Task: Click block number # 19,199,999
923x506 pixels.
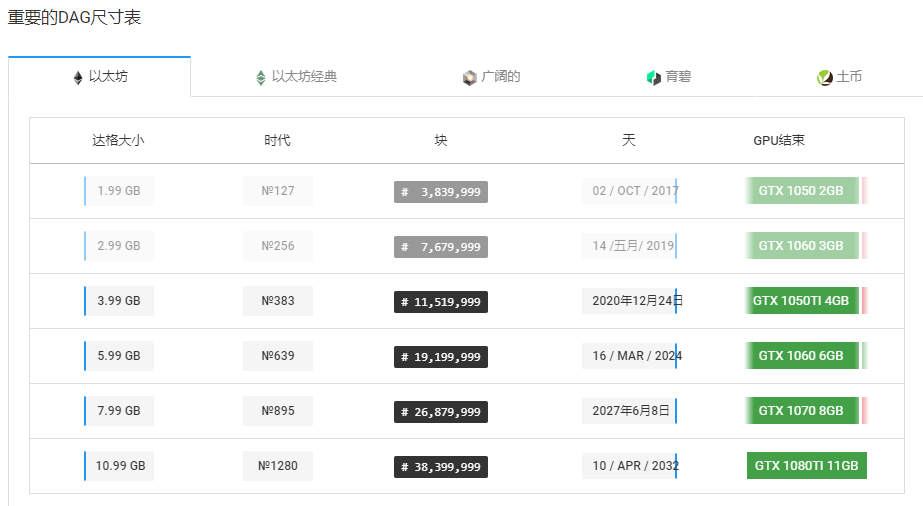Action: click(x=441, y=357)
